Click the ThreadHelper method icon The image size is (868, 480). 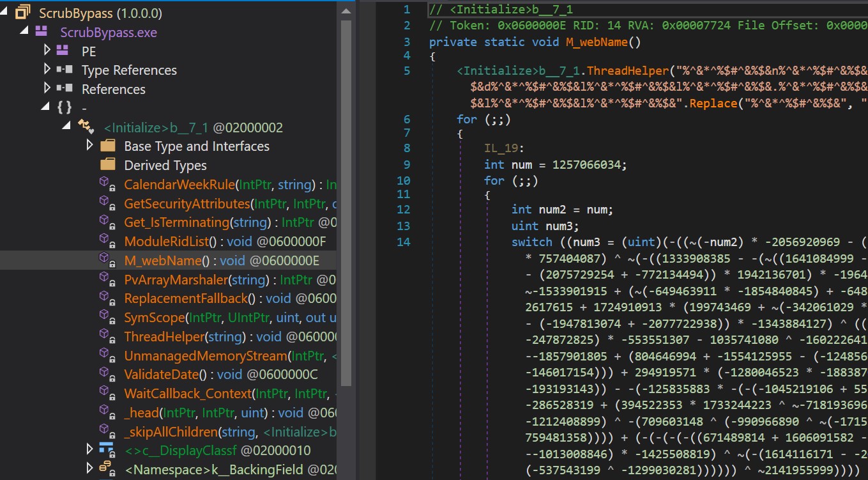[107, 336]
